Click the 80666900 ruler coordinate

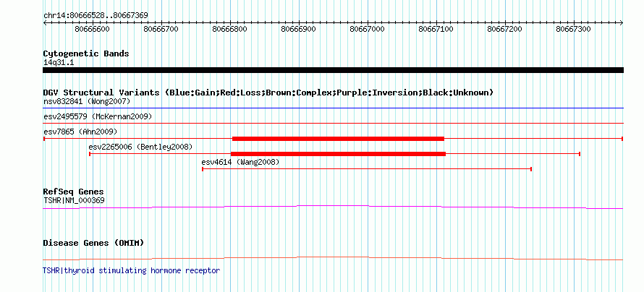point(299,29)
